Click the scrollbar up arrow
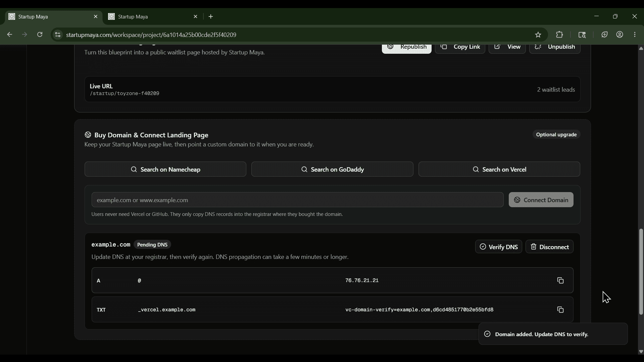The height and width of the screenshot is (362, 644). tap(641, 48)
